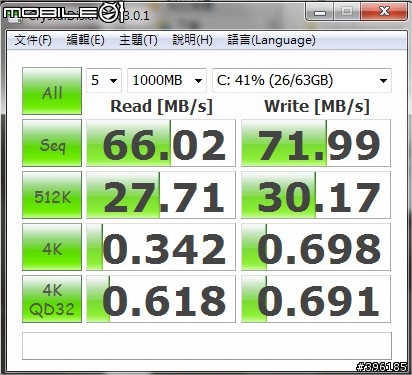Screen dimensions: 412x375
Task: Open the test size dropdown showing 1000MB
Action: point(167,80)
